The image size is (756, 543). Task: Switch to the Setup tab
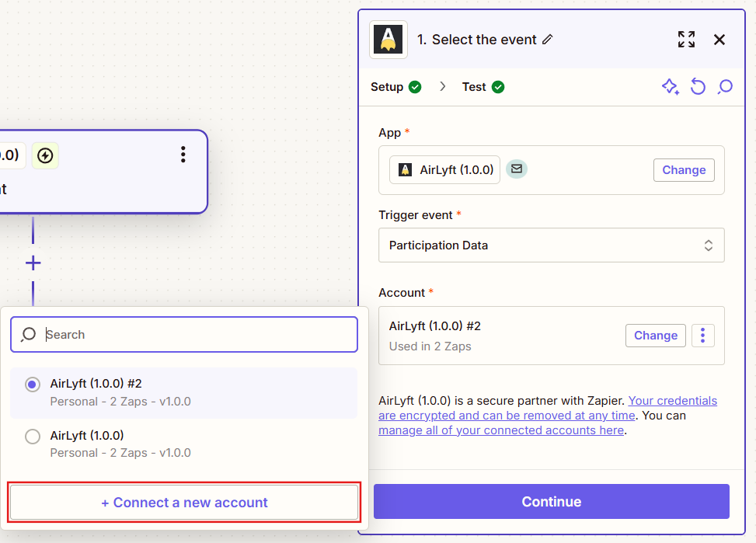click(x=395, y=87)
